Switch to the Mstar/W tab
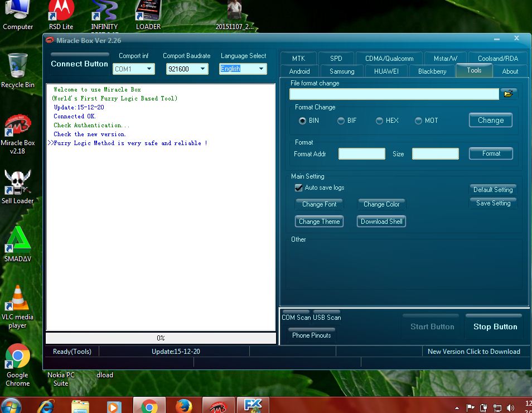This screenshot has width=532, height=413. click(445, 59)
